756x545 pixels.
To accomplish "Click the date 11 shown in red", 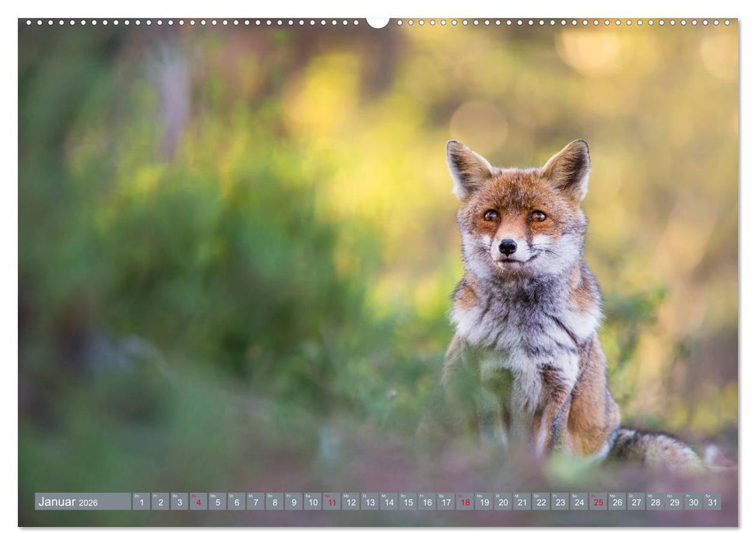I will point(331,502).
